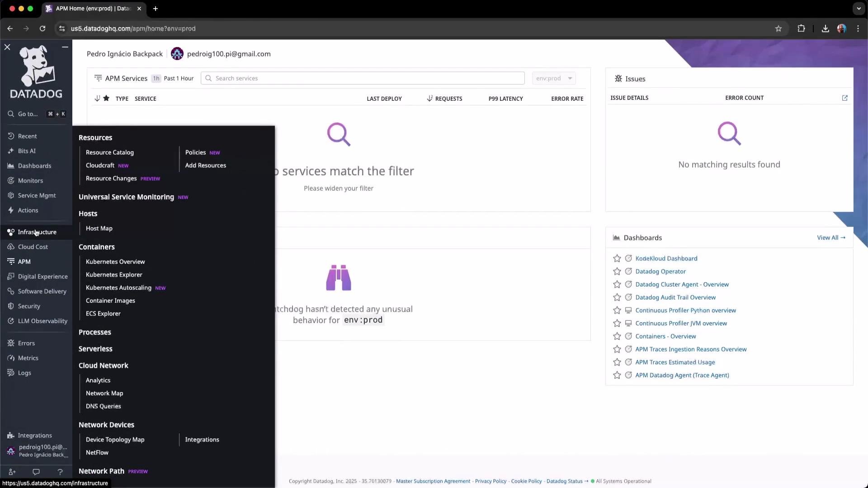The image size is (868, 488).
Task: Open Kubernetes Overview
Action: pos(115,262)
